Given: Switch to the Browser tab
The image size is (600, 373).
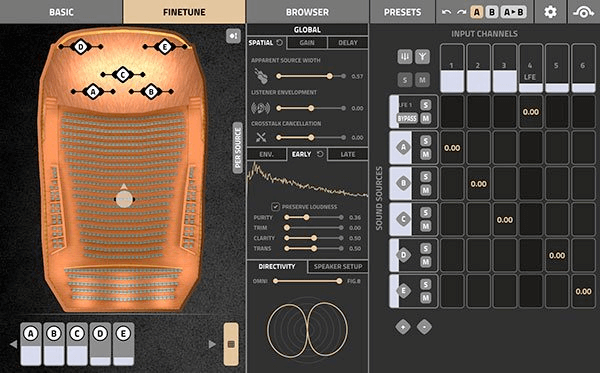Looking at the screenshot, I should (x=307, y=12).
